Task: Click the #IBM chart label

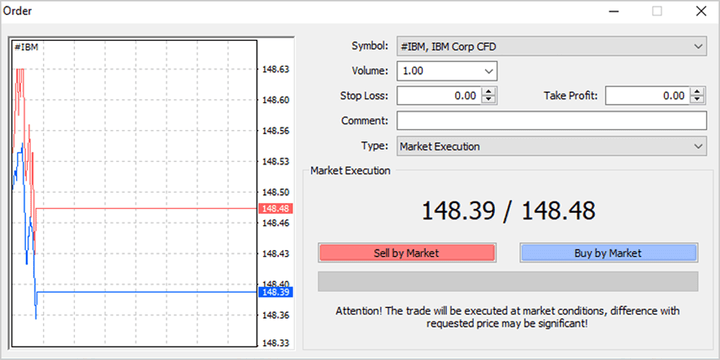Action: (26, 47)
